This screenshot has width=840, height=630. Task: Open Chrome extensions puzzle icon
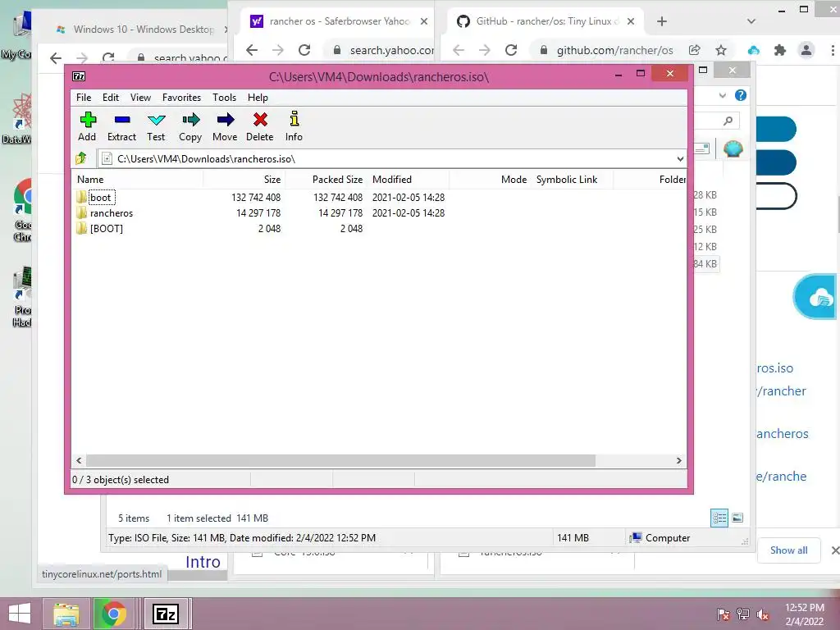click(x=780, y=50)
